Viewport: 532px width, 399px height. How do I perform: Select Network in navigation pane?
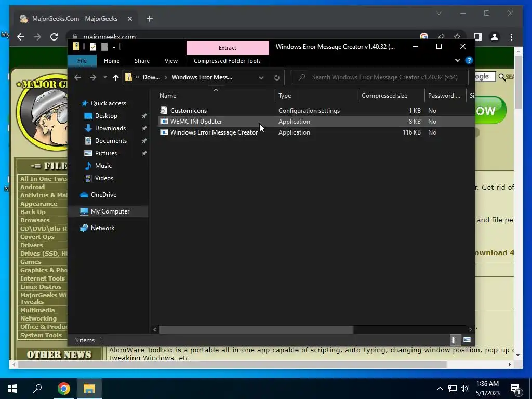tap(102, 228)
